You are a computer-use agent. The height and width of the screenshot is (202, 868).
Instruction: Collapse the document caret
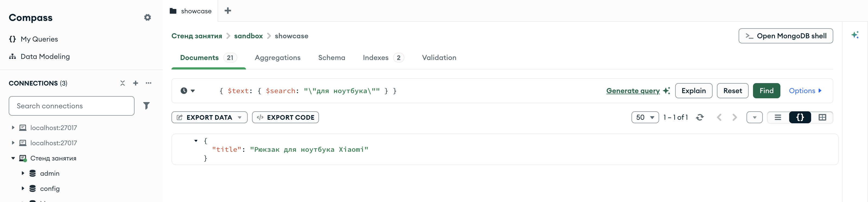pos(196,141)
